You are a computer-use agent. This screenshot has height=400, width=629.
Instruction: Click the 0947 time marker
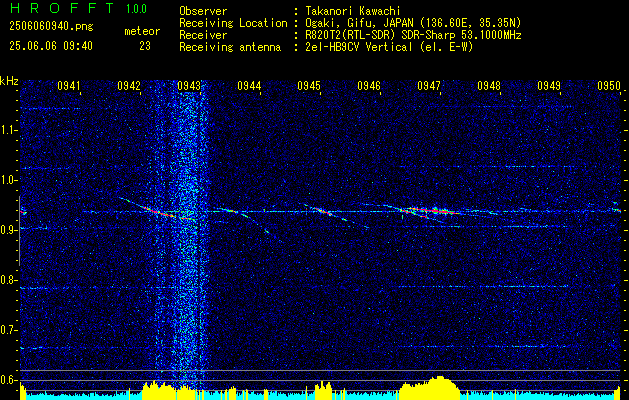pos(428,85)
